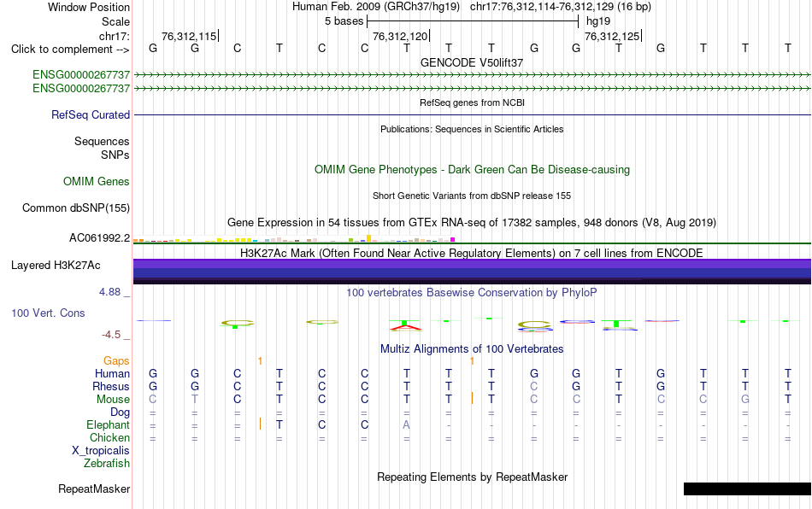
Task: Click the 76,312,120 position marker
Action: pos(401,36)
